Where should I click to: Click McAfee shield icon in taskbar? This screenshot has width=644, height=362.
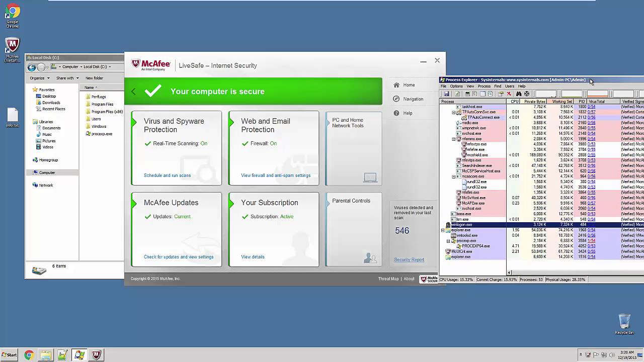(x=96, y=355)
